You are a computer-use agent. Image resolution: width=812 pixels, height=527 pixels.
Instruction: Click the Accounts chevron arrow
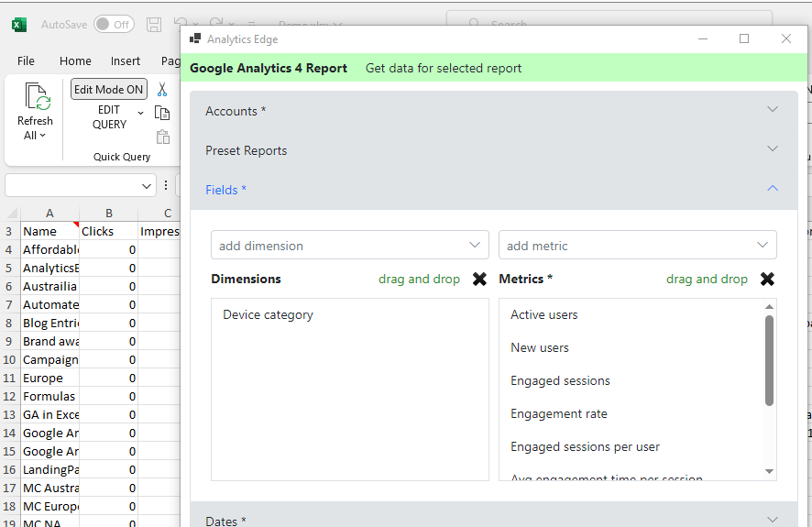[772, 109]
